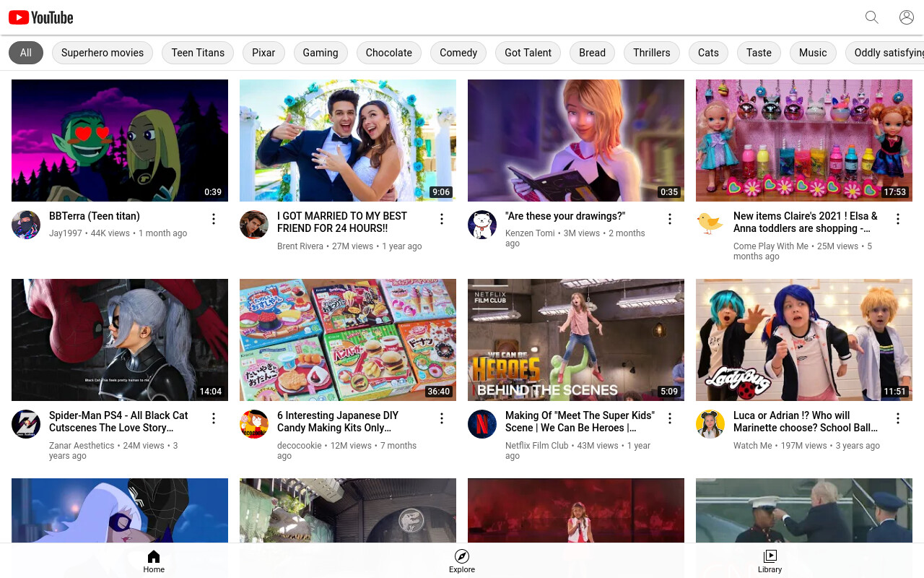Play We Can Be Heroes thumbnail
924x578 pixels.
[576, 340]
